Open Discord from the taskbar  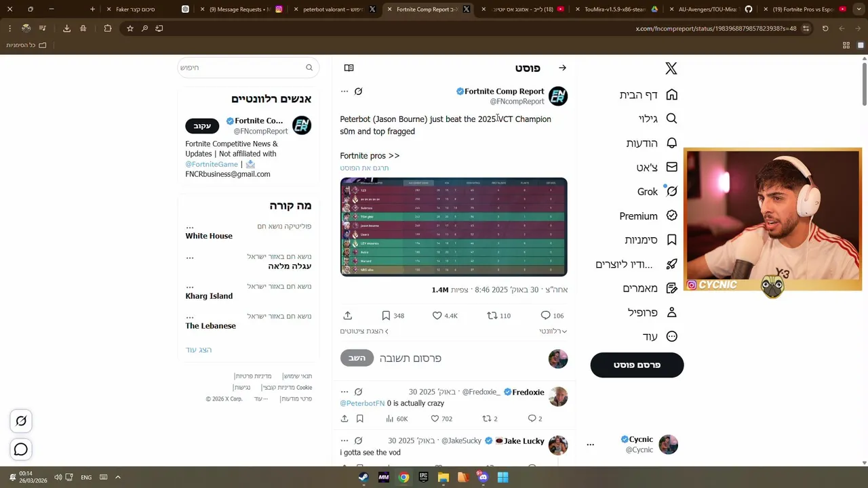(483, 477)
